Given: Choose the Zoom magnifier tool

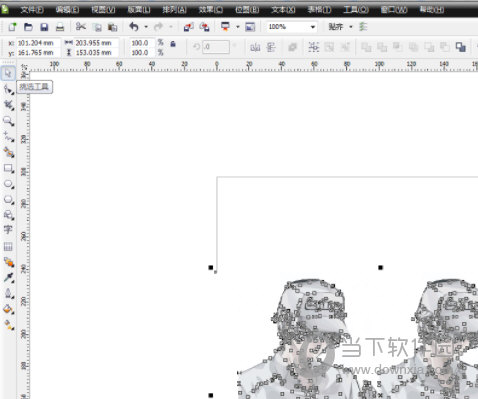Looking at the screenshot, I should [x=8, y=121].
